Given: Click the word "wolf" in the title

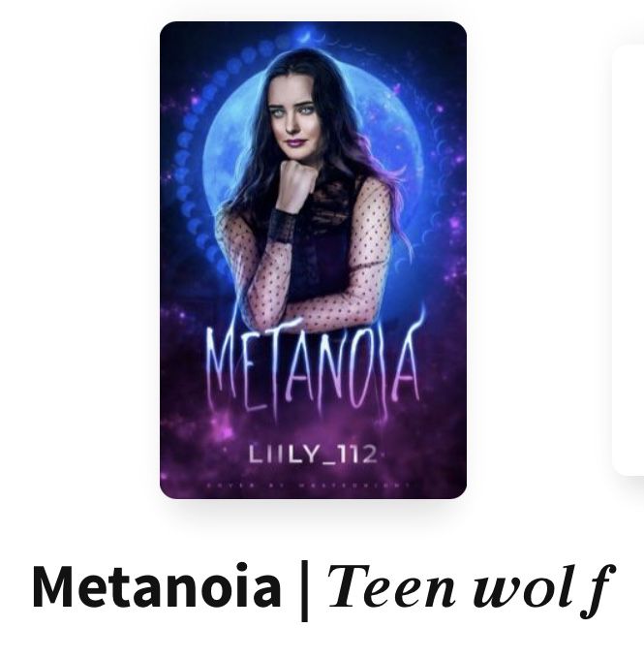Looking at the screenshot, I should [544, 590].
